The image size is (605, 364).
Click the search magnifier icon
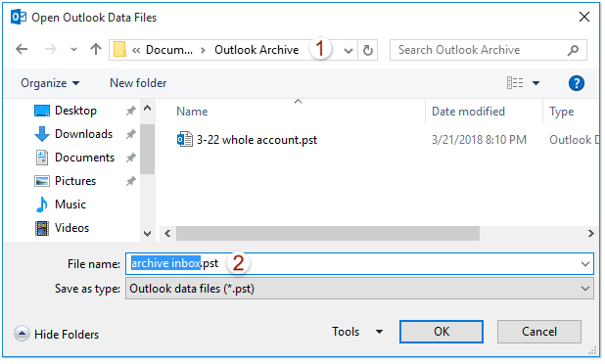click(573, 50)
